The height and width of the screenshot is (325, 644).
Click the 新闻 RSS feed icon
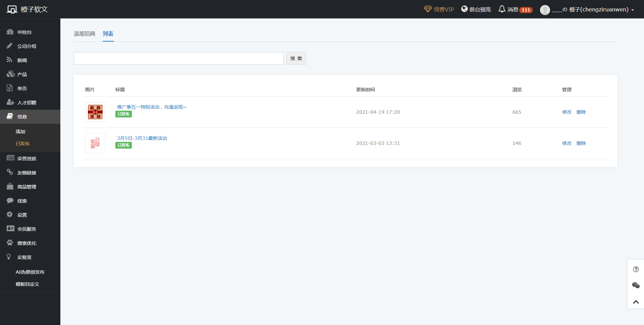pyautogui.click(x=9, y=60)
